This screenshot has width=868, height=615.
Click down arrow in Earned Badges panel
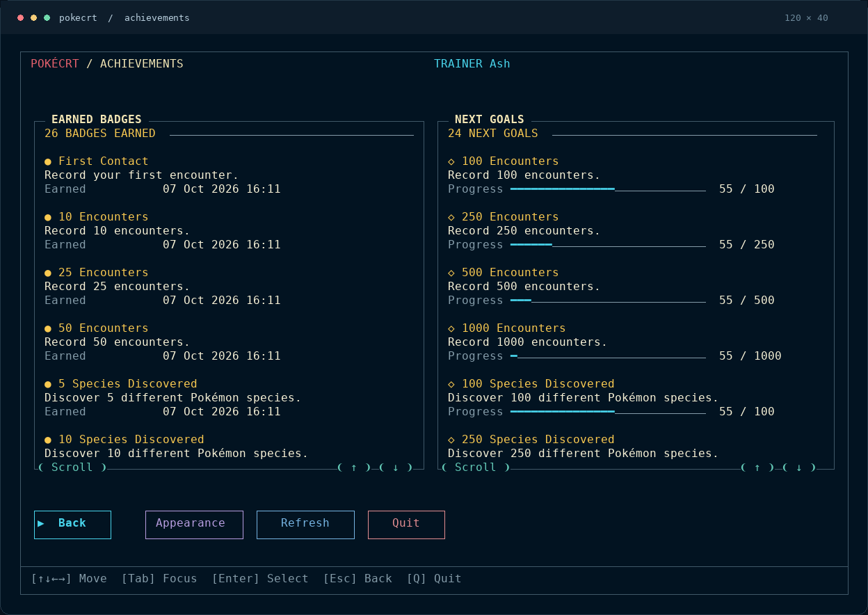(396, 468)
